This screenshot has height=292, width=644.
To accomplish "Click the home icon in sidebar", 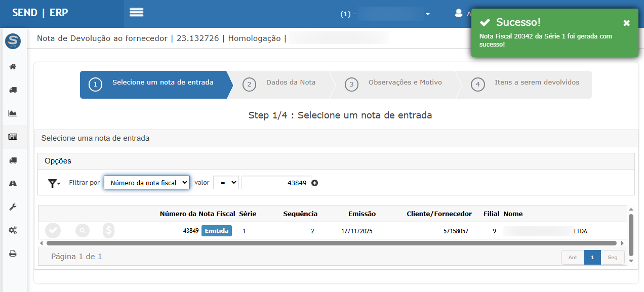I will click(13, 66).
